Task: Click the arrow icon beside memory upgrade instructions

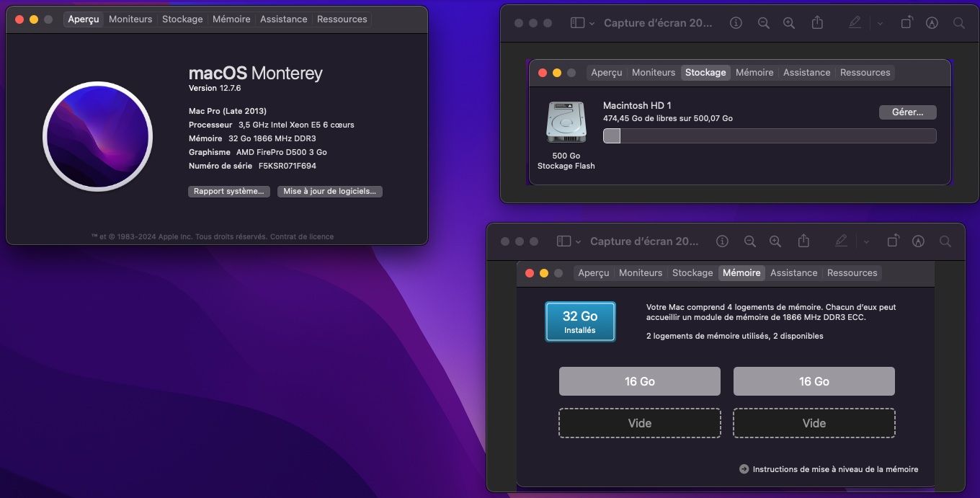Action: click(x=744, y=469)
